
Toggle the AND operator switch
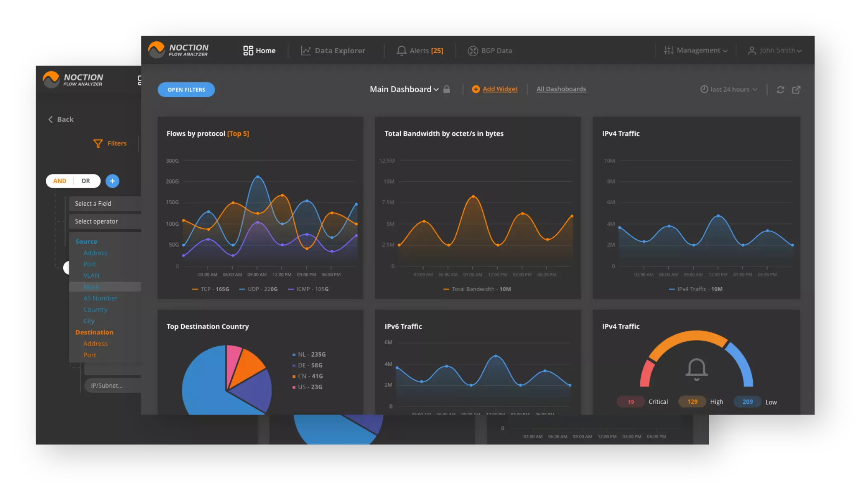pos(60,181)
